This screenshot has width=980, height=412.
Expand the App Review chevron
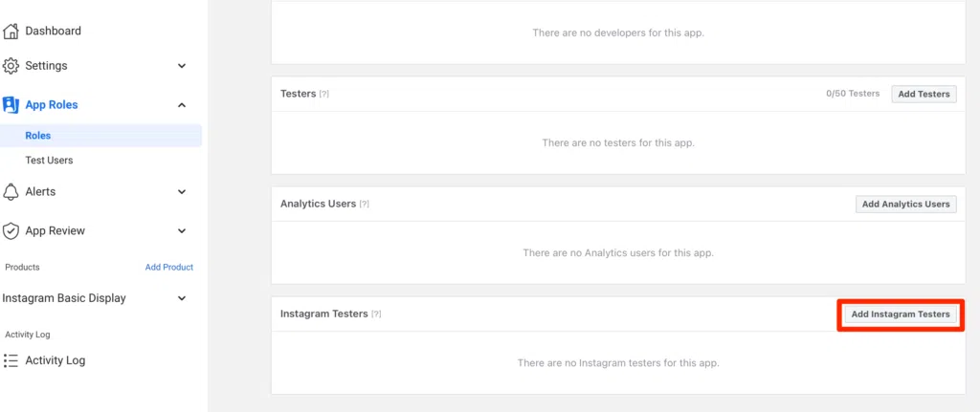pyautogui.click(x=182, y=231)
